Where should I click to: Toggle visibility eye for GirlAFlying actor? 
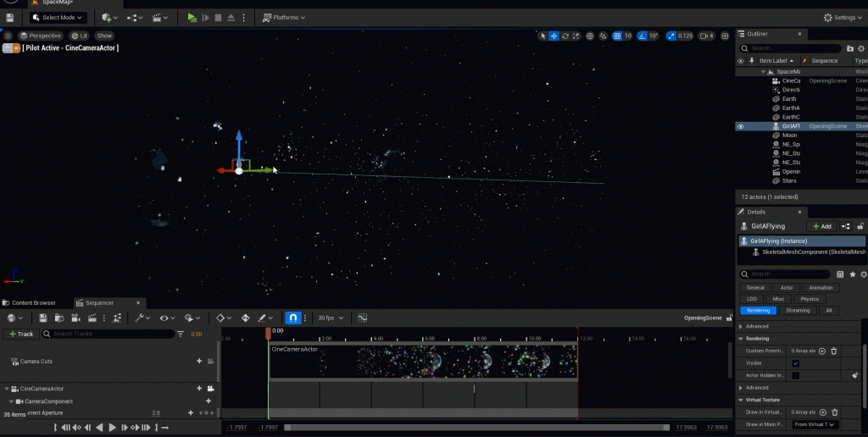click(x=741, y=126)
